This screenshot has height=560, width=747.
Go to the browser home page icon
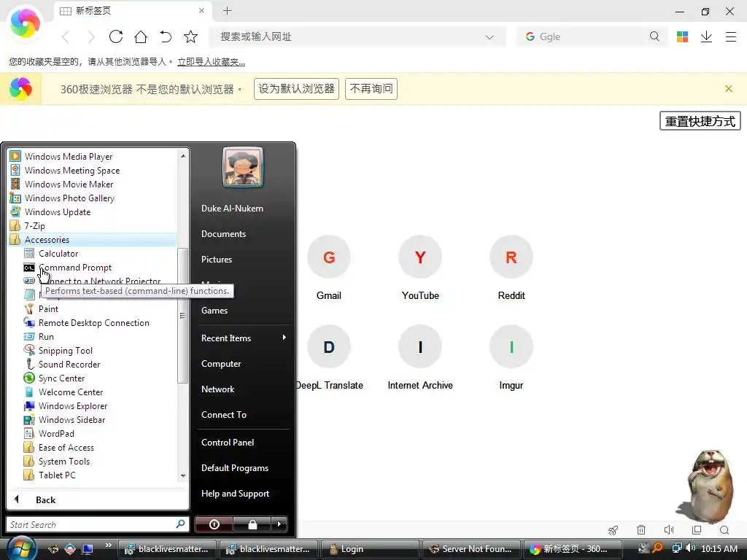point(141,36)
